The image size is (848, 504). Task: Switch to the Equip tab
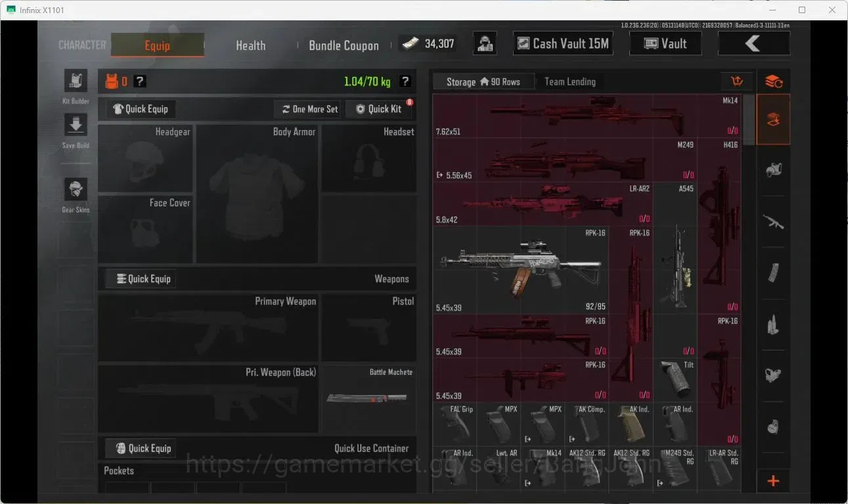pos(158,45)
